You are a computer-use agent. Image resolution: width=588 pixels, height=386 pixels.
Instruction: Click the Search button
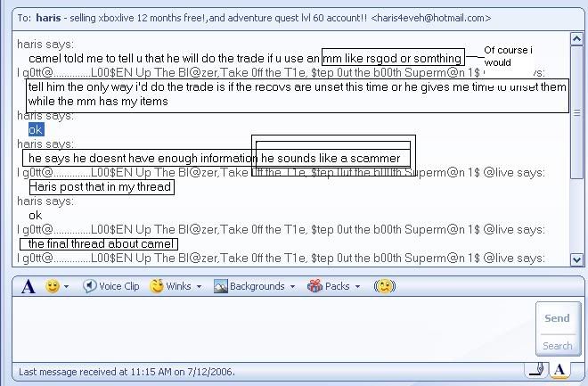(x=557, y=346)
